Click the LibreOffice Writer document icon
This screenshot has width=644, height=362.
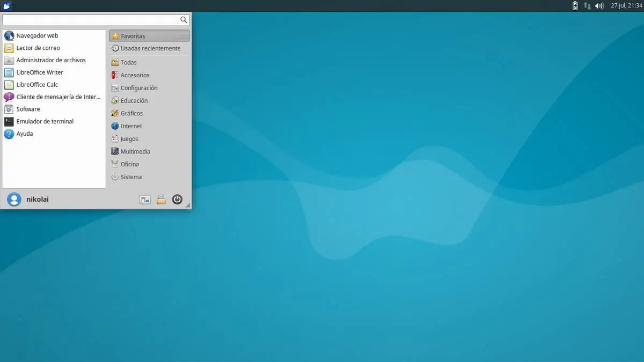[9, 72]
